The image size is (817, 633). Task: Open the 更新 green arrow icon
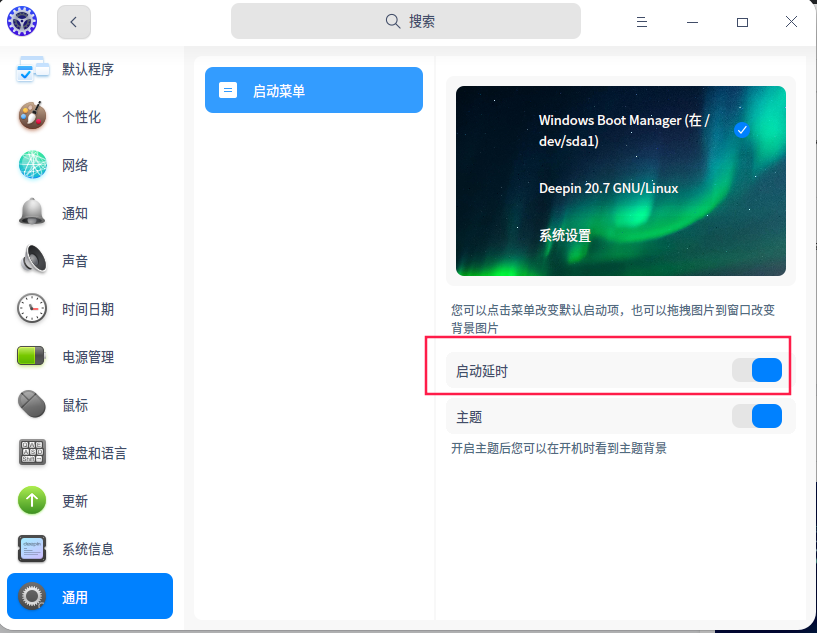[32, 500]
